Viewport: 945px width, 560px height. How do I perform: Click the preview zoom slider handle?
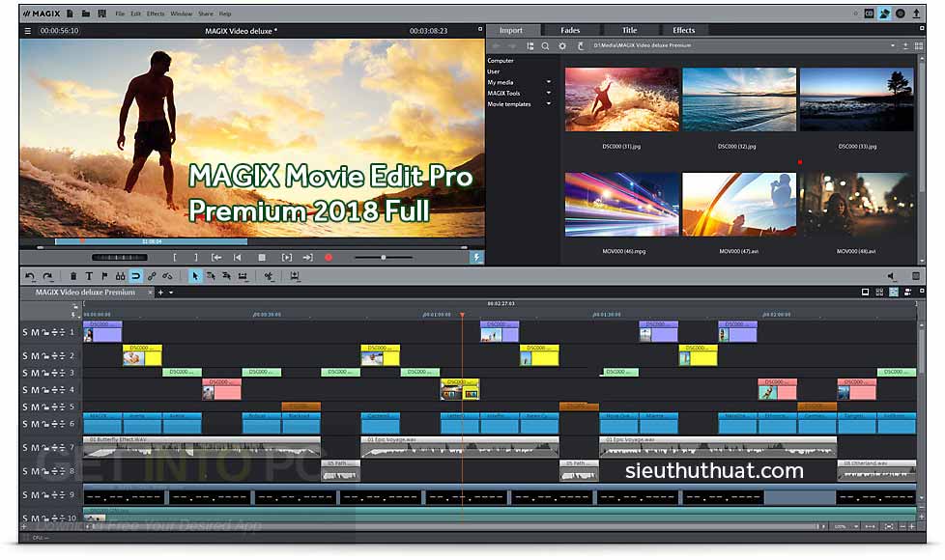click(x=384, y=258)
